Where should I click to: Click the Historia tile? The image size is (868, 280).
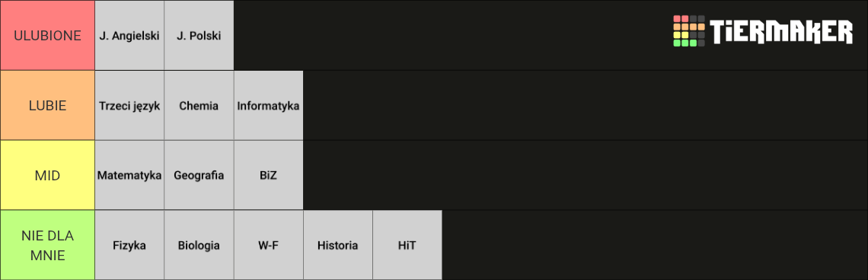[337, 245]
